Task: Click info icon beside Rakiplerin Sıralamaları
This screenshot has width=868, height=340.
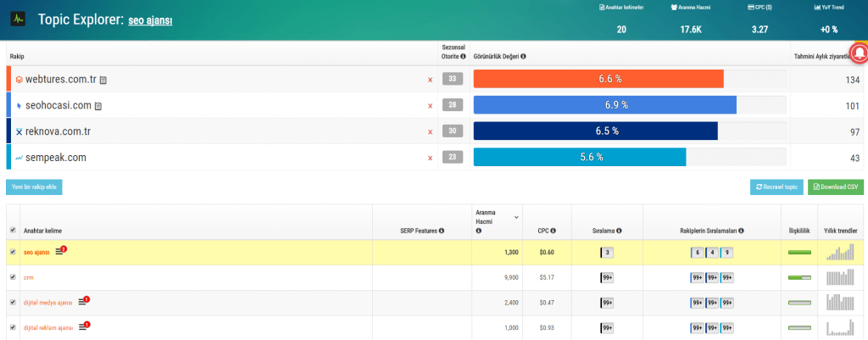Action: click(741, 231)
